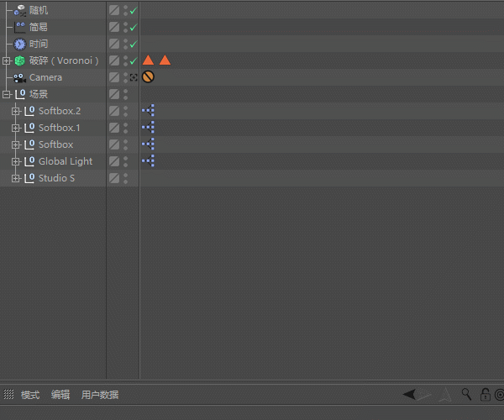Click the Random effector icon beside 随机
Screen dimensions: 504x420
pos(20,11)
